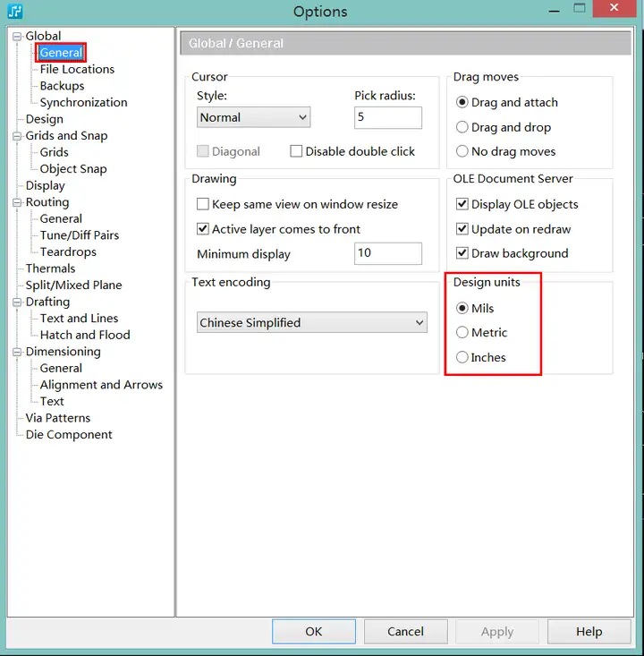Open Tune/Diff Pairs settings

pos(80,235)
